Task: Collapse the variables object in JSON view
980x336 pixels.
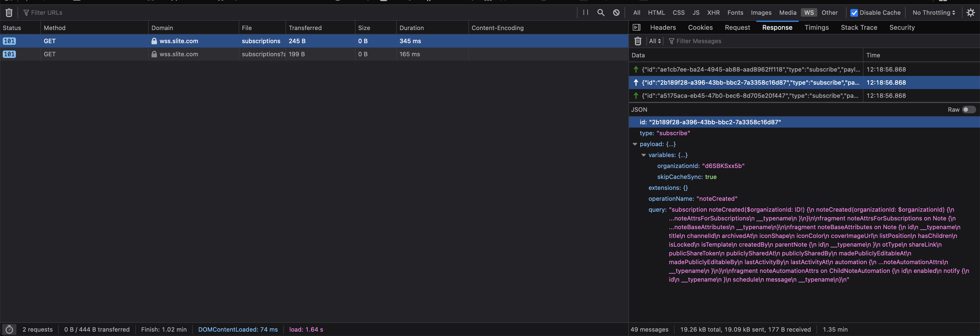Action: 644,155
